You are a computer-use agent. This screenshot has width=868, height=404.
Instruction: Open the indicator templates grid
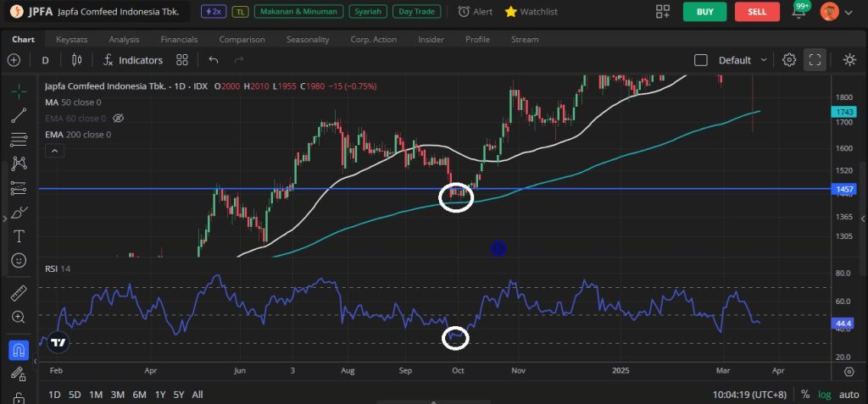pyautogui.click(x=182, y=60)
